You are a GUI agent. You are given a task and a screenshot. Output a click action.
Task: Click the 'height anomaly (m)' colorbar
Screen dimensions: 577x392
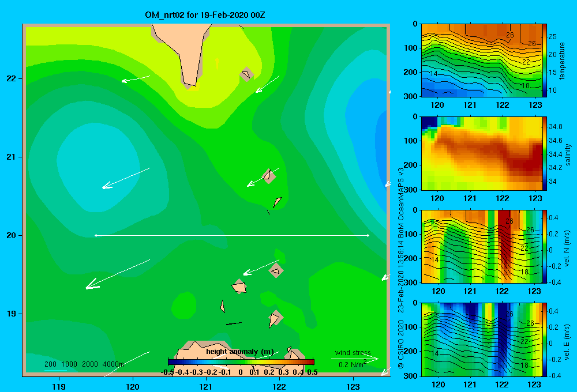pos(241,362)
